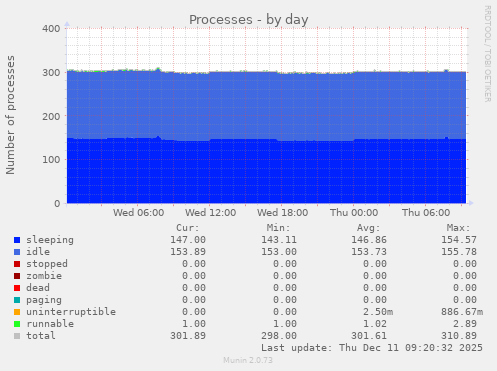Click the uninterruptible legend color swatch
The height and width of the screenshot is (371, 497).
pos(17,312)
